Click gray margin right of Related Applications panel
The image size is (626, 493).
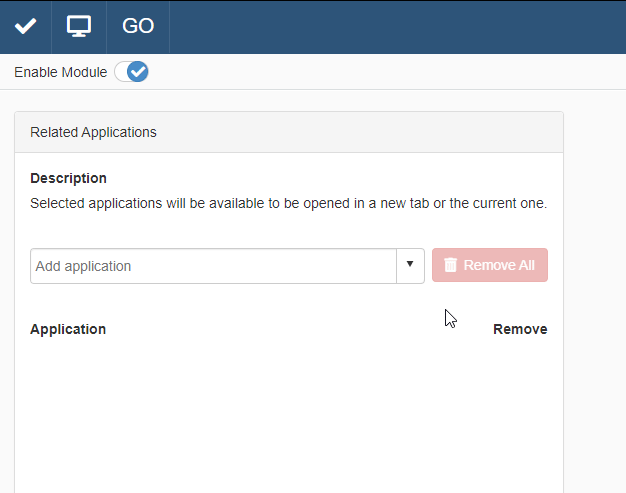595,300
